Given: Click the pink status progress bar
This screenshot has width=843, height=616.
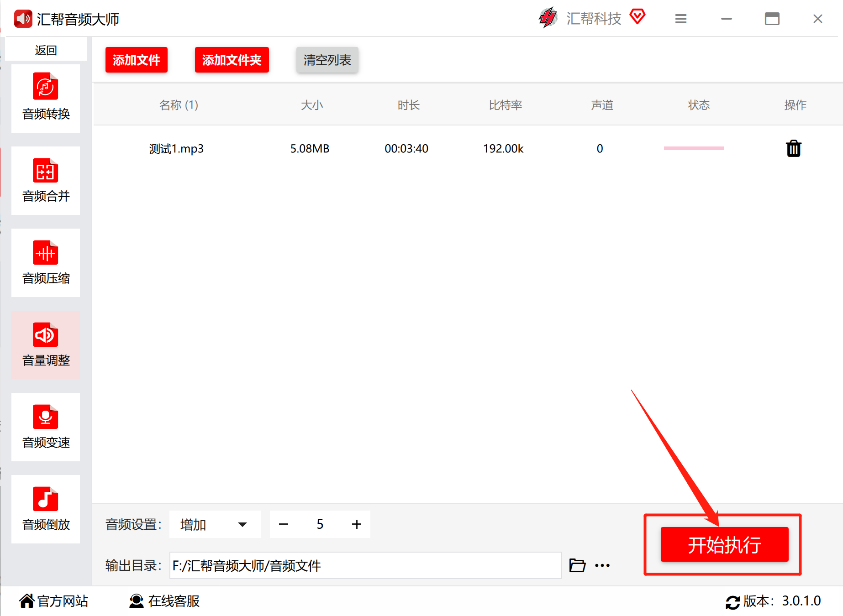Looking at the screenshot, I should (x=694, y=148).
